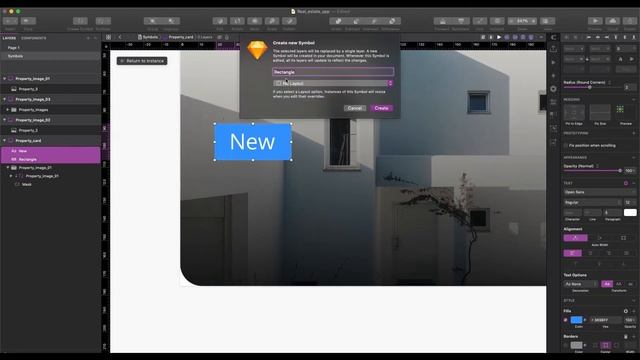This screenshot has width=640, height=360.
Task: Select Center border position
Action: click(x=605, y=346)
